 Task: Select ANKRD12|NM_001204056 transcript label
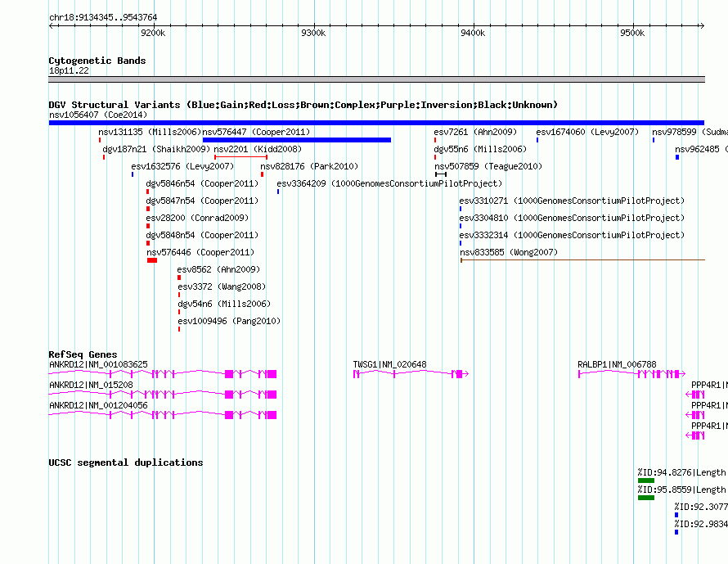[98, 405]
